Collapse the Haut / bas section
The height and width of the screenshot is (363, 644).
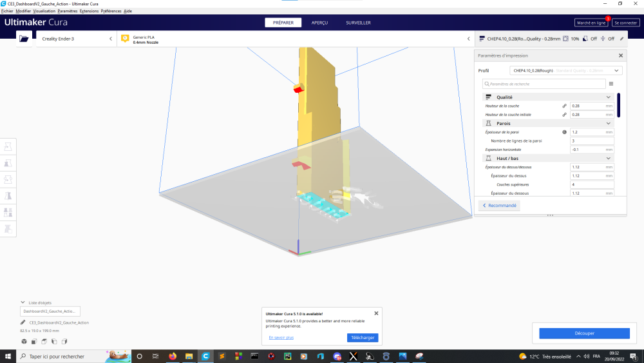[609, 158]
